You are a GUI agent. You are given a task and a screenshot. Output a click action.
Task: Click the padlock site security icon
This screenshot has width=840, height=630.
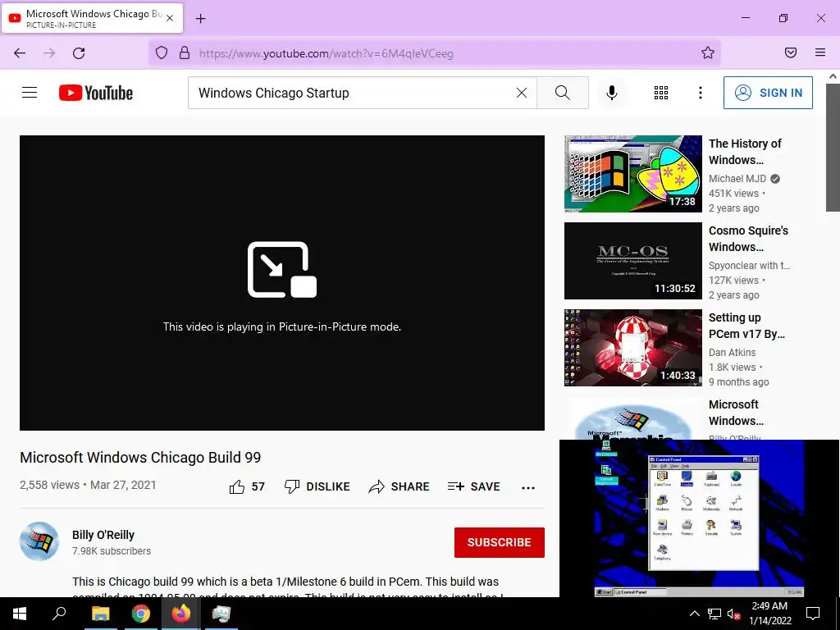185,52
